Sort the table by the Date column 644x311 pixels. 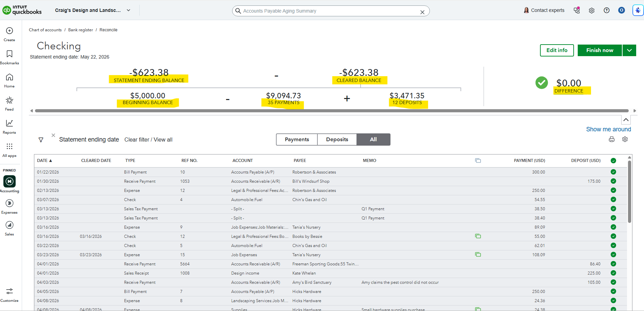point(45,161)
